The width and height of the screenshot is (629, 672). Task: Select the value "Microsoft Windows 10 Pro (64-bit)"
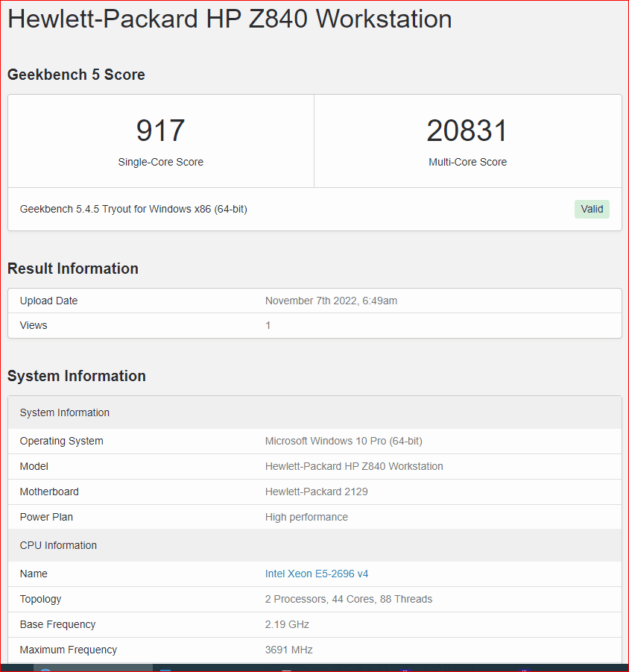[x=344, y=441]
